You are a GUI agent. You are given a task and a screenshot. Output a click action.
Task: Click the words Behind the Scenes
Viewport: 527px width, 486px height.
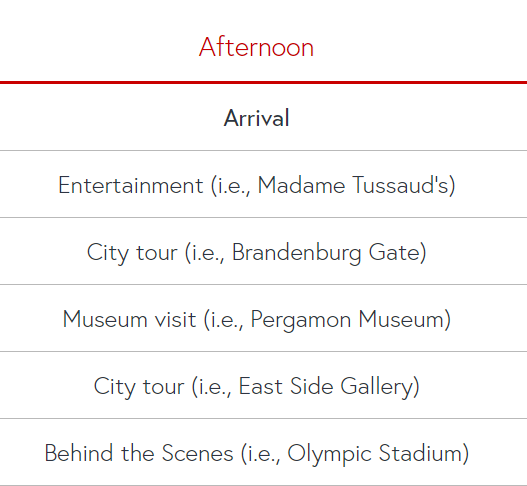[139, 453]
